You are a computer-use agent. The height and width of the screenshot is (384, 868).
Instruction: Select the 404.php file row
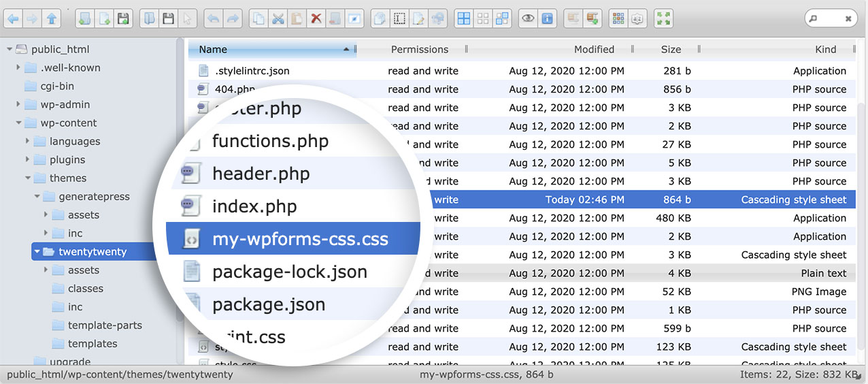point(520,89)
